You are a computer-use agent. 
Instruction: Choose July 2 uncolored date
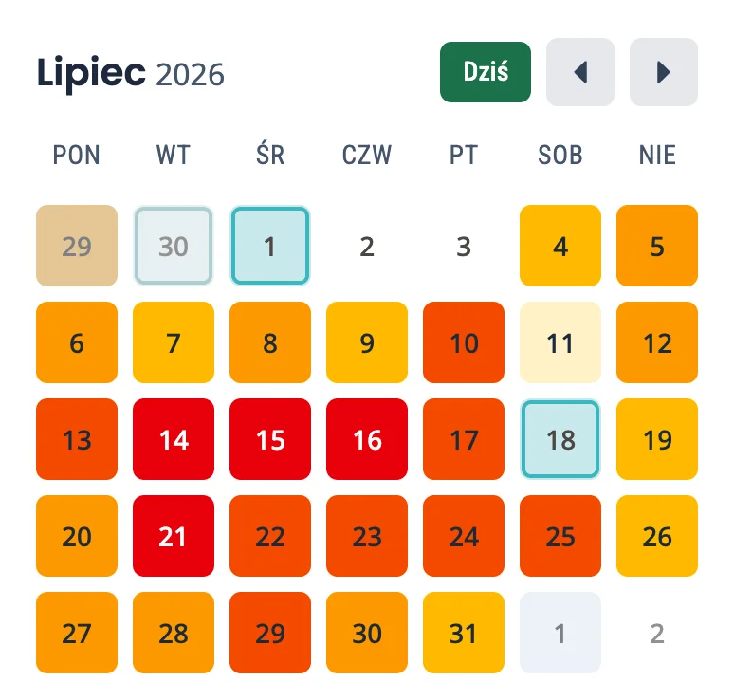[x=367, y=246]
